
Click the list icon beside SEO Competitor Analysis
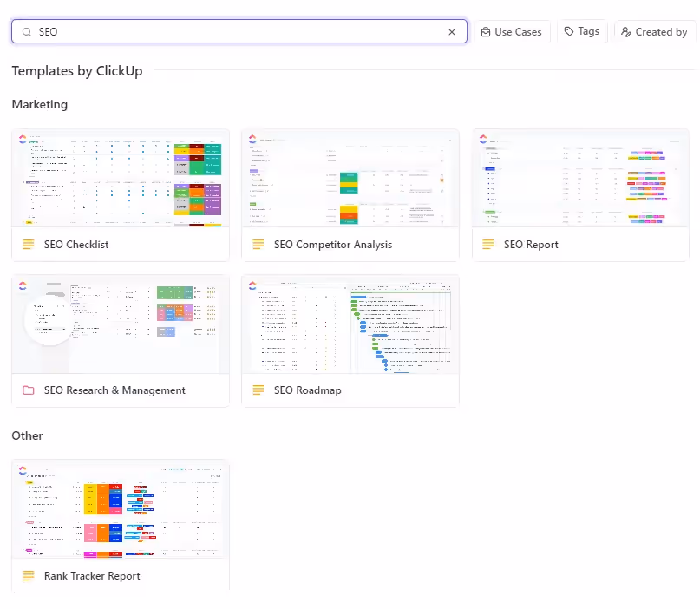258,245
